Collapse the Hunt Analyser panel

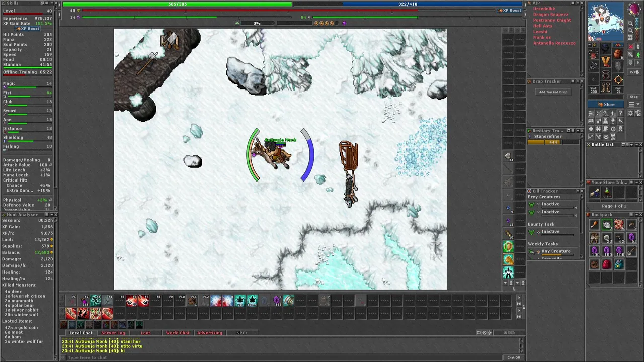tap(52, 215)
